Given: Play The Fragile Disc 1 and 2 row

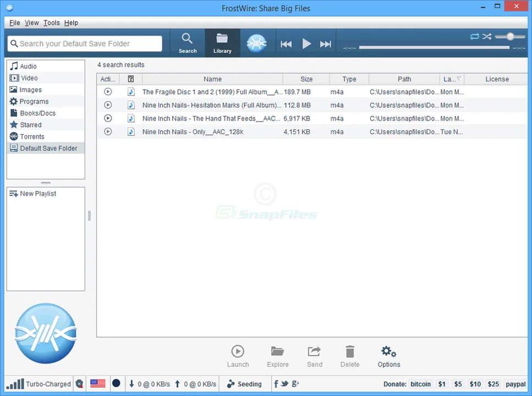Looking at the screenshot, I should click(x=108, y=92).
